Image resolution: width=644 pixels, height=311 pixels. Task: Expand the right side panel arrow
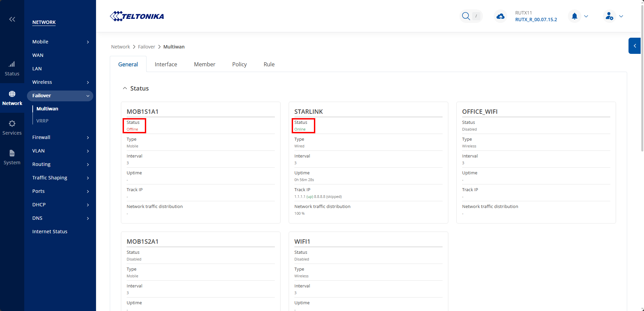(x=635, y=46)
